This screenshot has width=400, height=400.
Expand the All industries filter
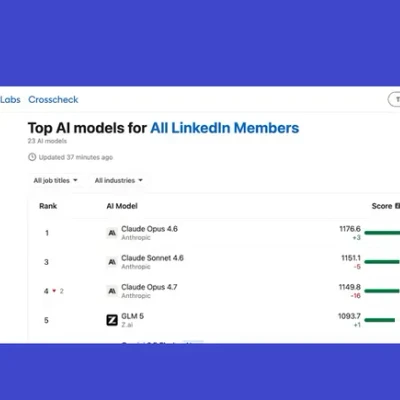coord(119,180)
